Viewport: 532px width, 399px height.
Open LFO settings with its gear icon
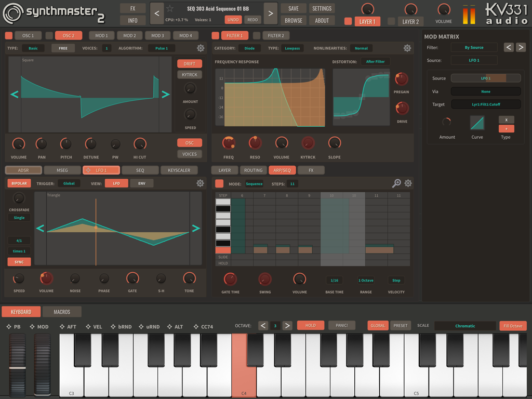[199, 183]
